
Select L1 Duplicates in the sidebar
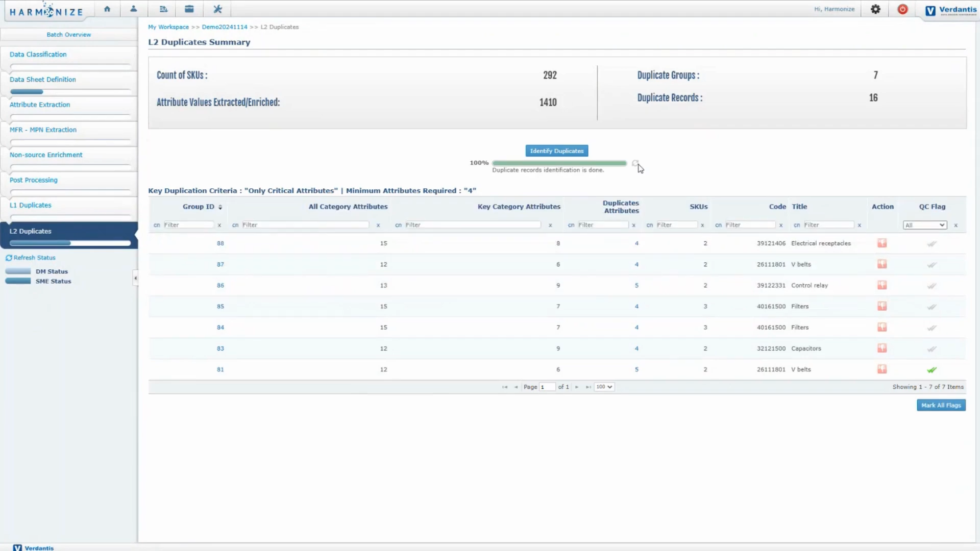[x=30, y=205]
